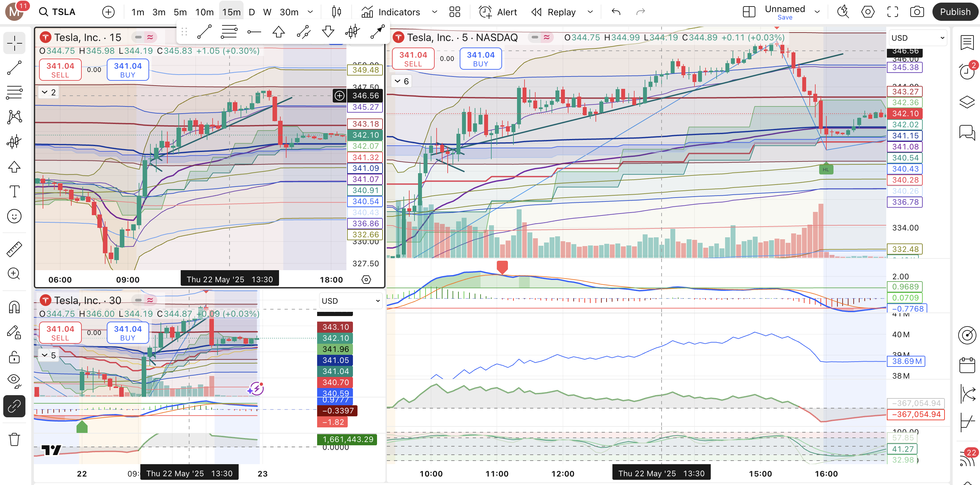Collapse indicator legend showing 6
Image resolution: width=980 pixels, height=485 pixels.
pyautogui.click(x=402, y=81)
